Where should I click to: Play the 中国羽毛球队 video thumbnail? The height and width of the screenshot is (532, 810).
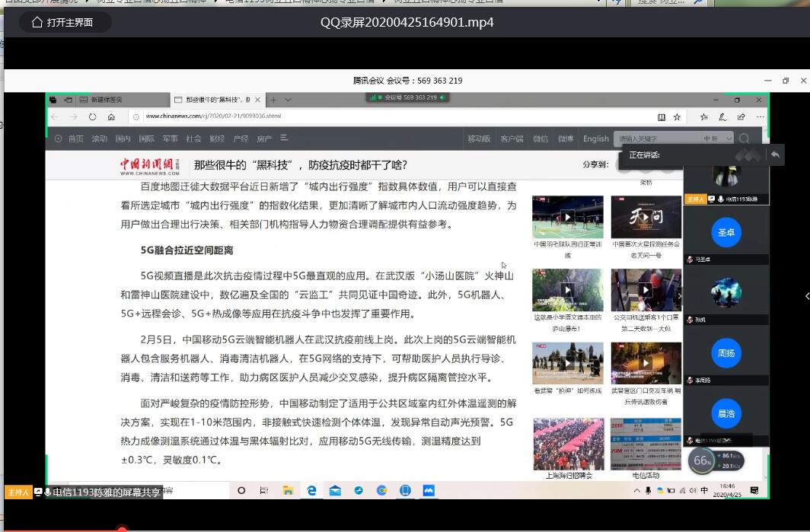point(567,217)
